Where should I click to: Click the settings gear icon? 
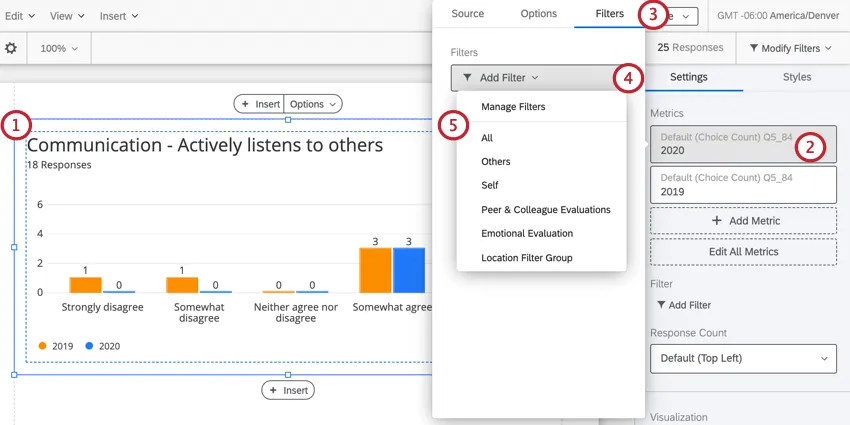tap(11, 48)
